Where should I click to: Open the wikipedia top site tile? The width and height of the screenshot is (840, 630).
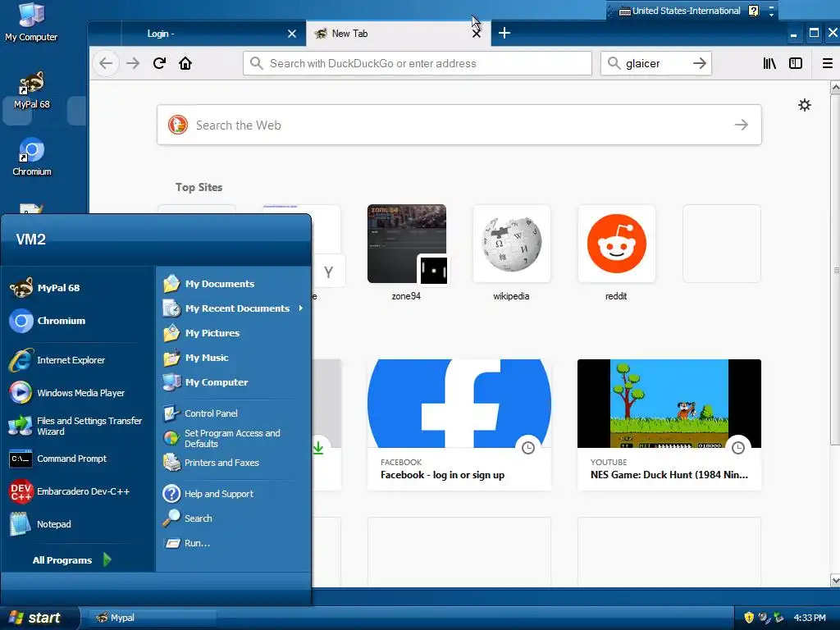pos(511,253)
